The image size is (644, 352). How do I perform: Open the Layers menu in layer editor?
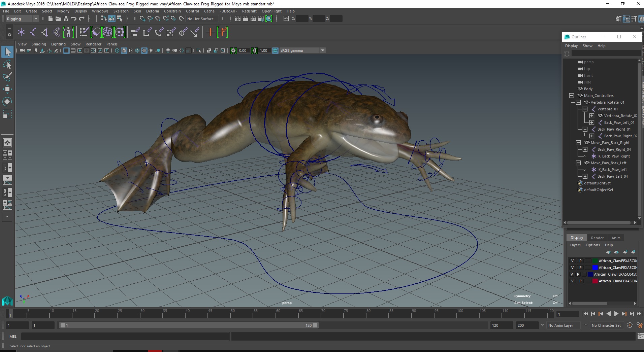click(x=575, y=245)
